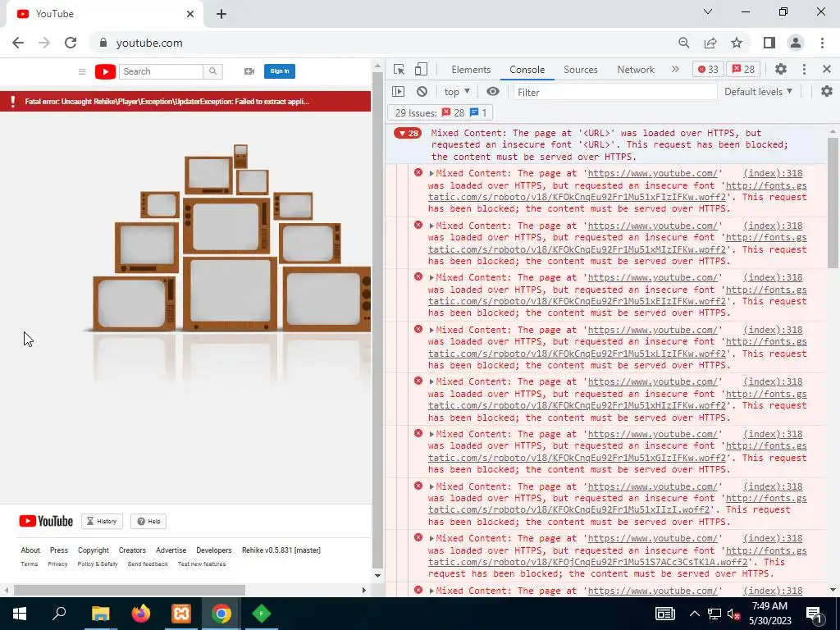
Task: Open the Chrome profile avatar
Action: click(x=796, y=43)
